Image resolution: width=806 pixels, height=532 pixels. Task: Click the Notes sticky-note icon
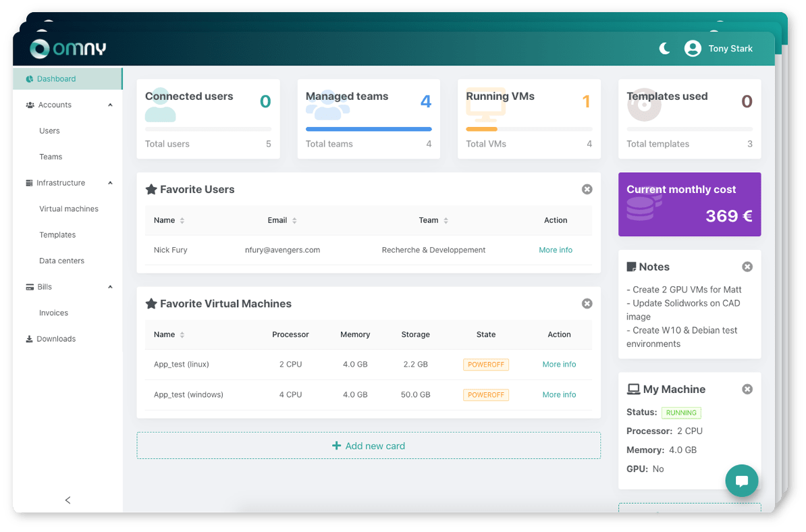click(x=631, y=267)
